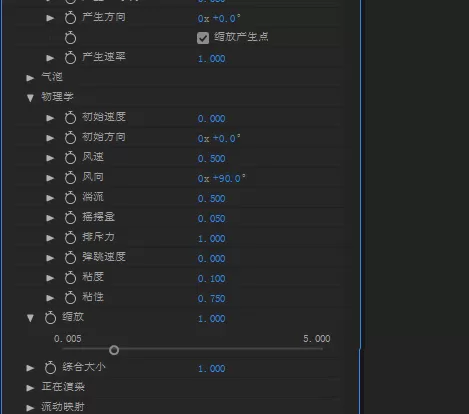Click 风速 value 0.500
The height and width of the screenshot is (414, 469).
pyautogui.click(x=212, y=159)
